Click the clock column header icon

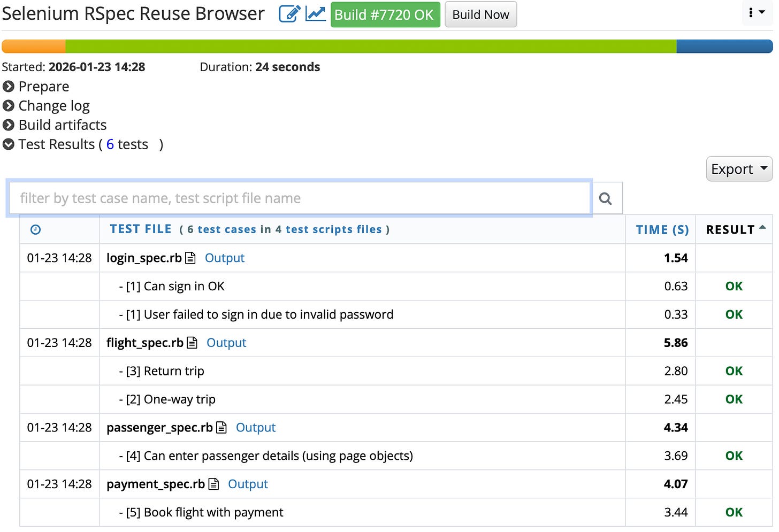coord(35,230)
